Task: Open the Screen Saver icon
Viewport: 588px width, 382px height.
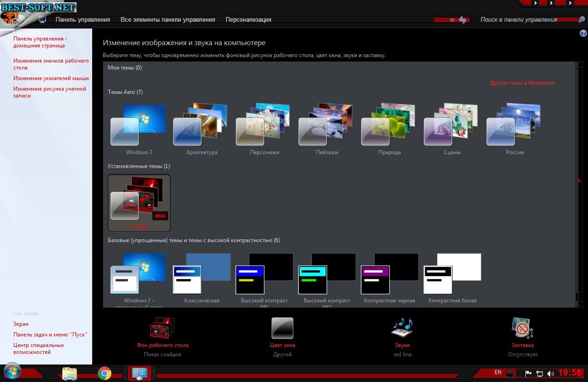Action: 523,328
